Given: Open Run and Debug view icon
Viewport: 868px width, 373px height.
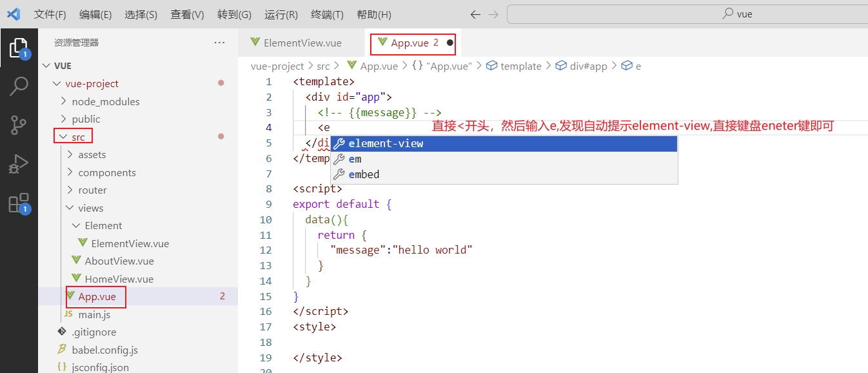Looking at the screenshot, I should click(x=19, y=164).
